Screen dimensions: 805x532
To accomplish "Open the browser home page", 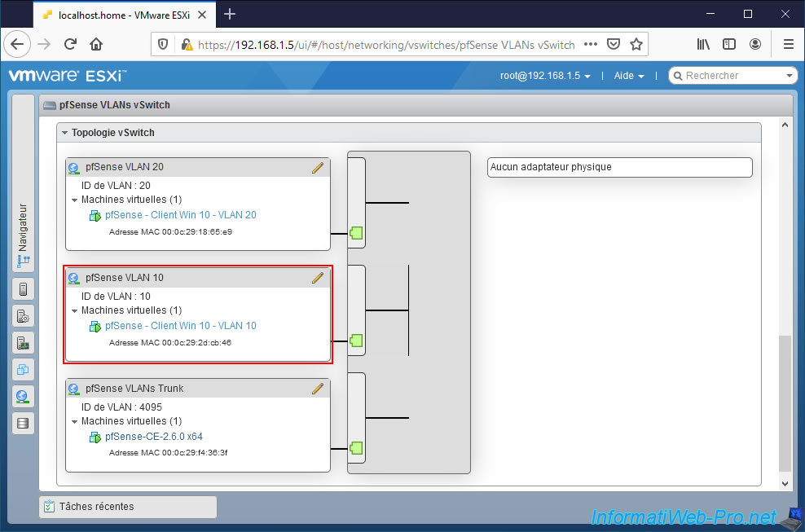I will 96,44.
